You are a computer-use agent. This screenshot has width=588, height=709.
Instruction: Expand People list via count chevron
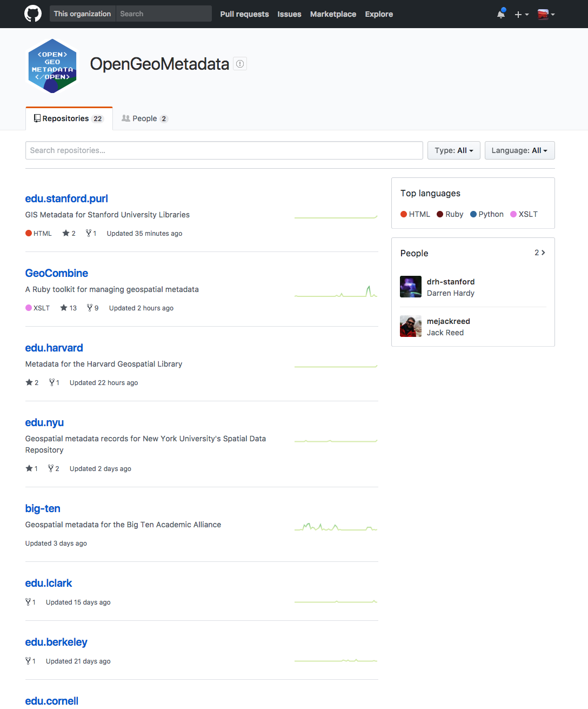540,253
